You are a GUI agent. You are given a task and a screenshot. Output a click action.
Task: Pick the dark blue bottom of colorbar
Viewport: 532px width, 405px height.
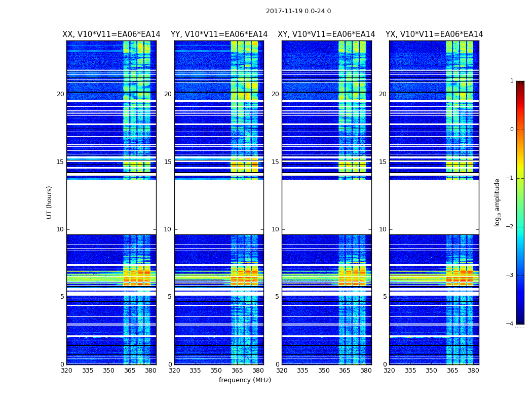click(x=520, y=321)
